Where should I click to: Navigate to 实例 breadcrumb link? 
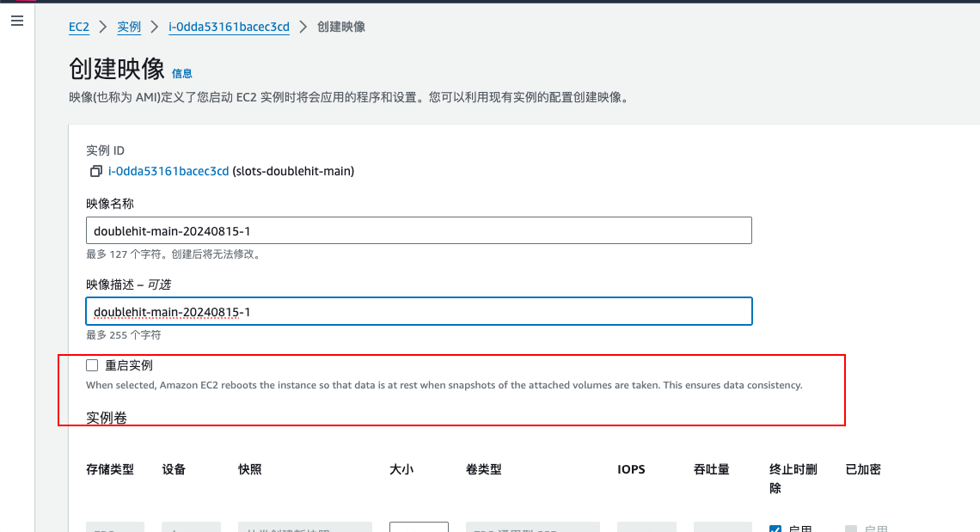pyautogui.click(x=129, y=27)
